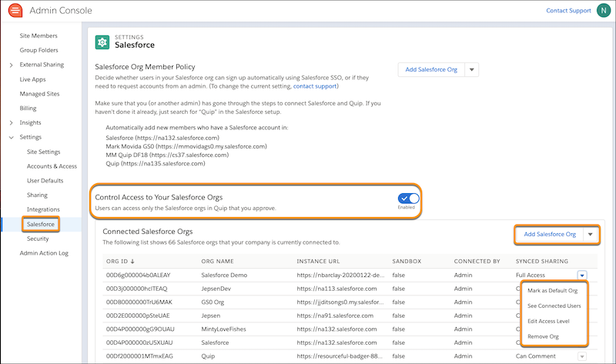Click org name JepsenDev

pos(216,289)
